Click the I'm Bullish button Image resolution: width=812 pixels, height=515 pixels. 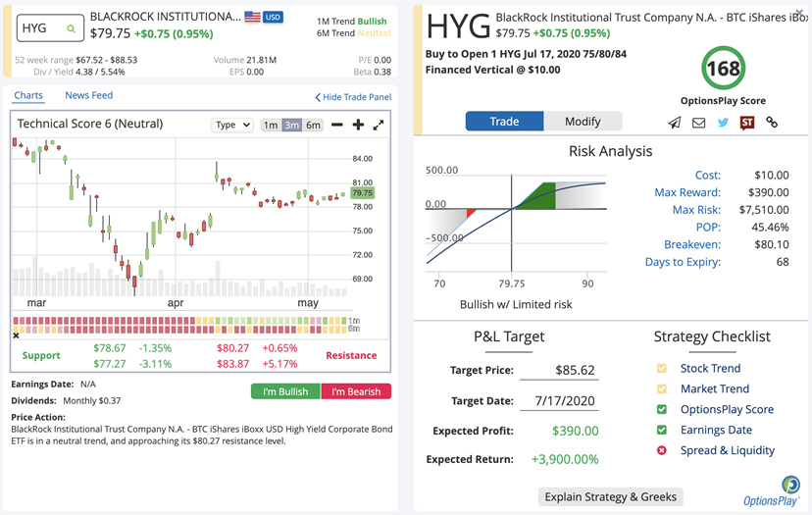pyautogui.click(x=285, y=391)
